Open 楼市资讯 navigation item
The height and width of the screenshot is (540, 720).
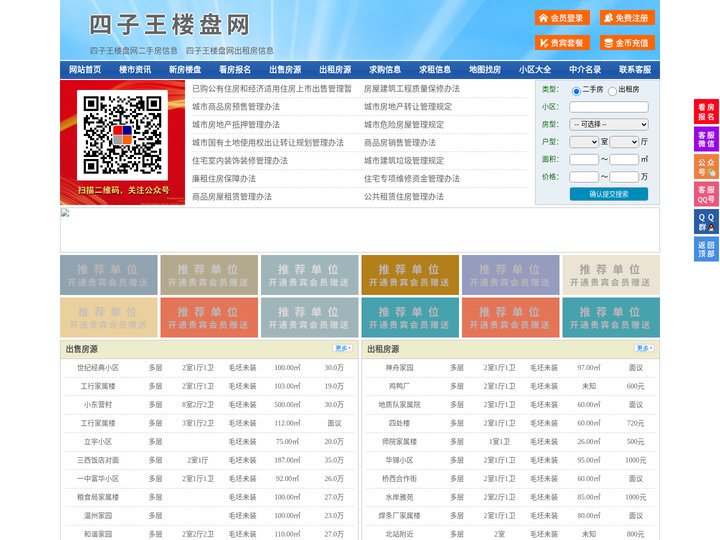pyautogui.click(x=135, y=70)
